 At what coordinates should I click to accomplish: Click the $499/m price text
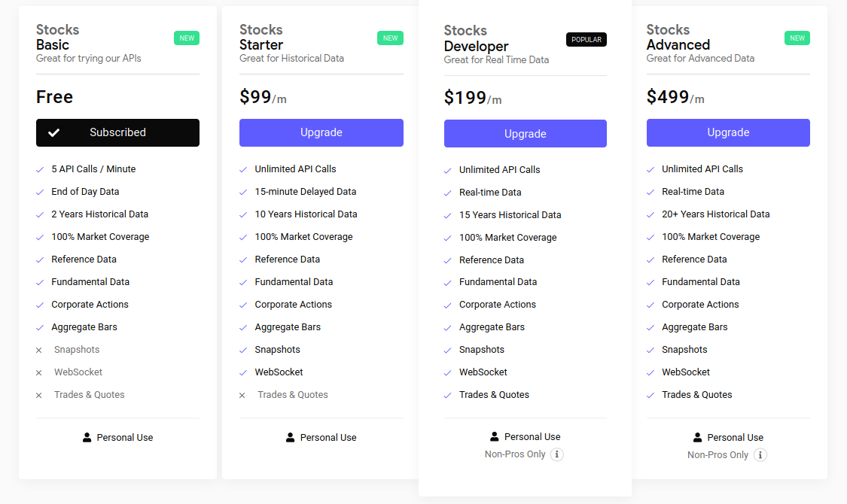pos(675,98)
